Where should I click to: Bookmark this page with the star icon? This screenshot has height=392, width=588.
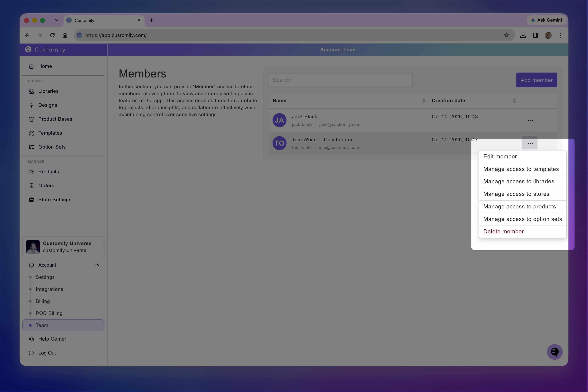[x=507, y=35]
